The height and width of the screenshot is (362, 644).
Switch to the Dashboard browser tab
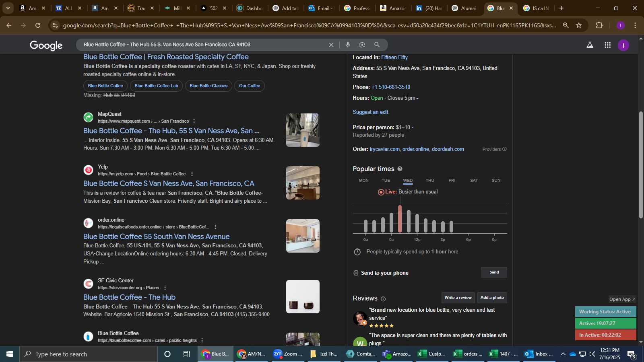[250, 8]
